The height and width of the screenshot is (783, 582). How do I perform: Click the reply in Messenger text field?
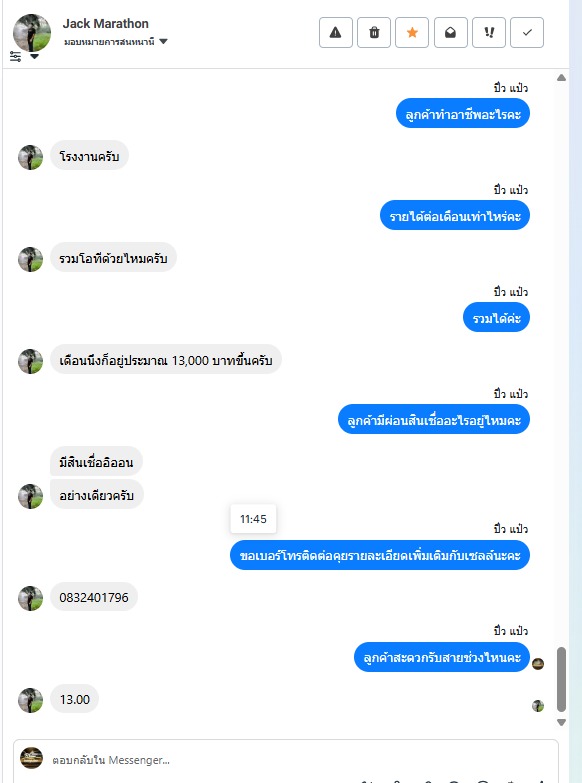300,760
